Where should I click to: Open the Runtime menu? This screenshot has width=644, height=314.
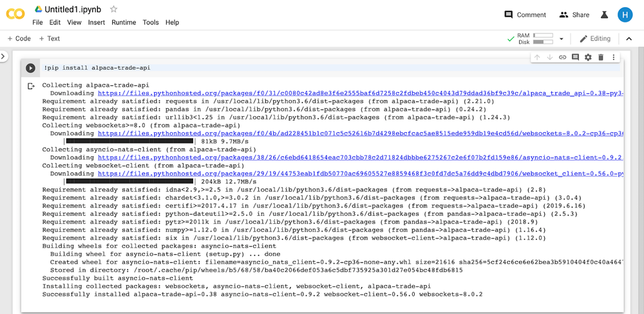(x=124, y=22)
